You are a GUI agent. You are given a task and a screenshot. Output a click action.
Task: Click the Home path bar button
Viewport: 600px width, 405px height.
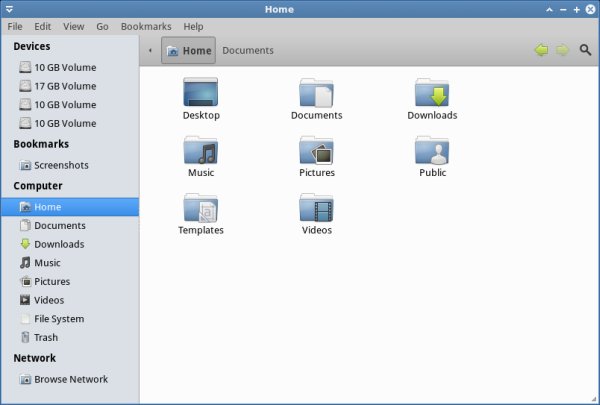[x=188, y=50]
